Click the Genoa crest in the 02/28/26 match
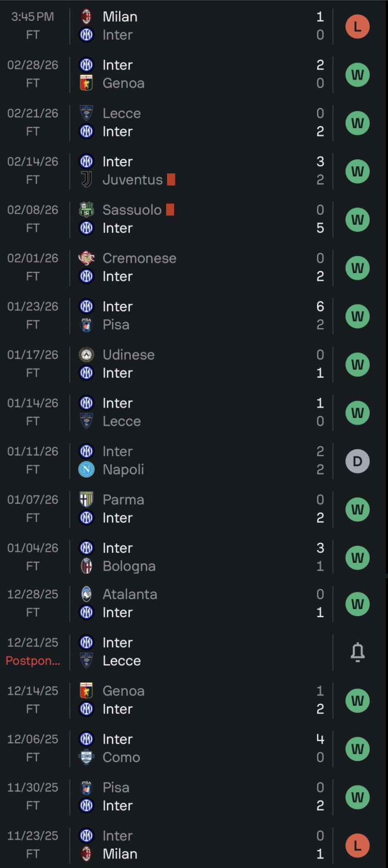The height and width of the screenshot is (868, 388). pos(86,83)
